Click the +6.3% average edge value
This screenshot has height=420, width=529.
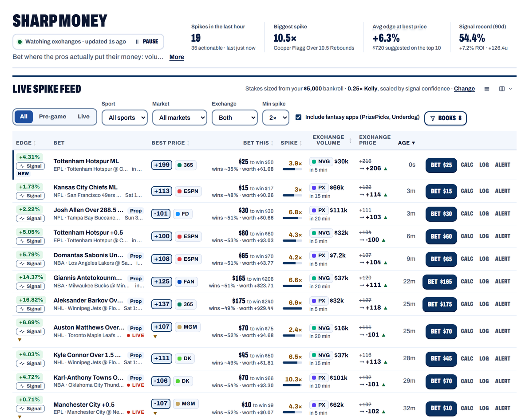pos(386,38)
